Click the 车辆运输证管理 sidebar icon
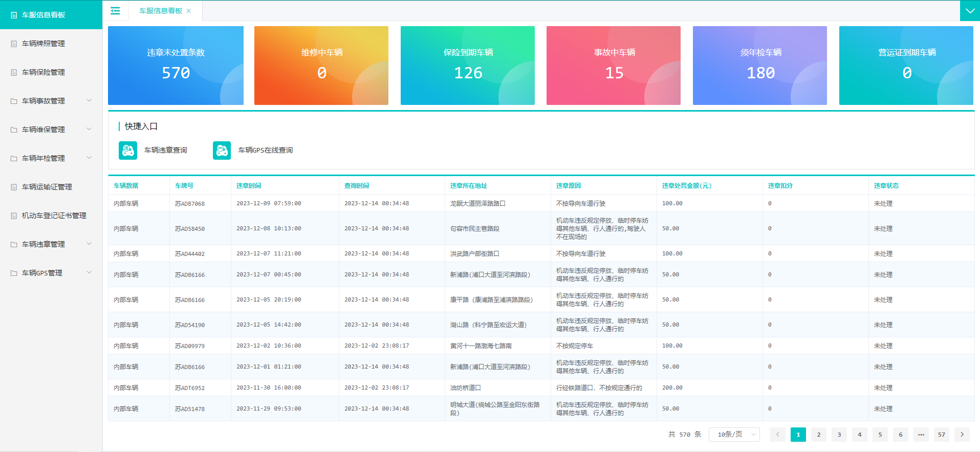Screen dimensions: 980x452 [x=14, y=187]
